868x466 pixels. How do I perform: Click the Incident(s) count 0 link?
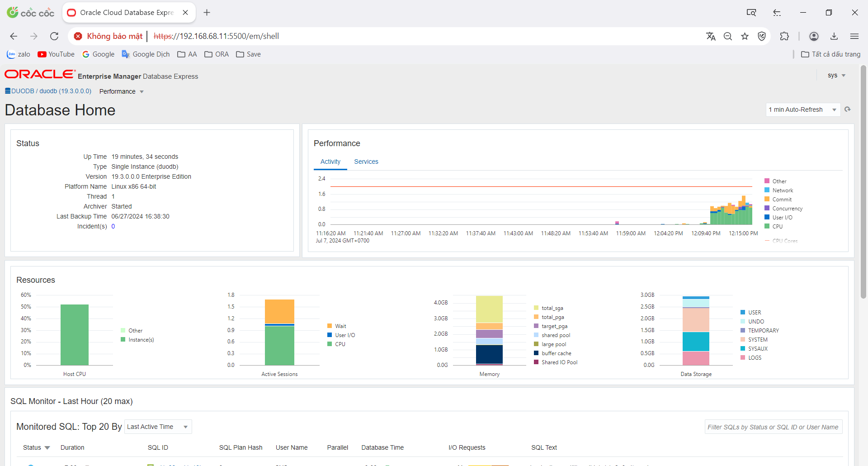point(113,226)
